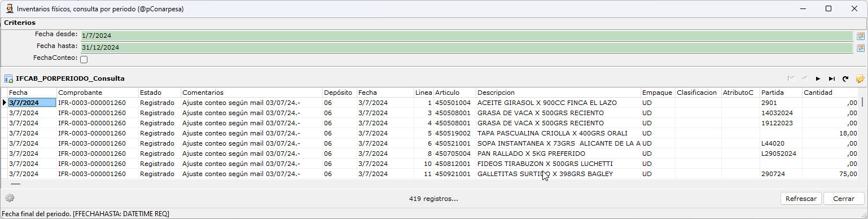Click the refresh grid arrow icon
The image size is (868, 219).
(845, 79)
